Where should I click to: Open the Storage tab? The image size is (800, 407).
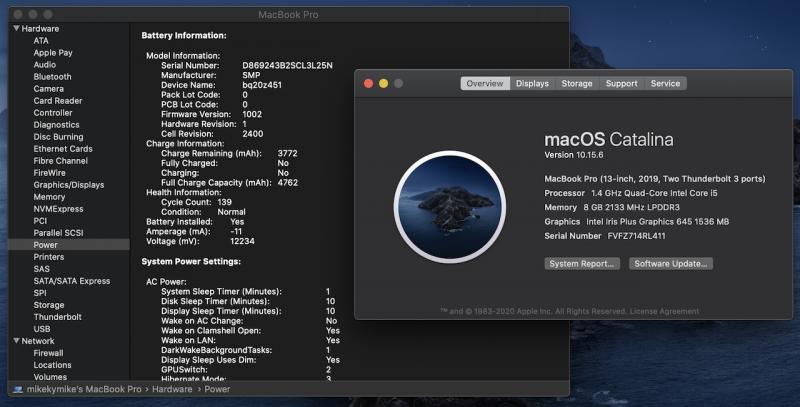click(577, 83)
